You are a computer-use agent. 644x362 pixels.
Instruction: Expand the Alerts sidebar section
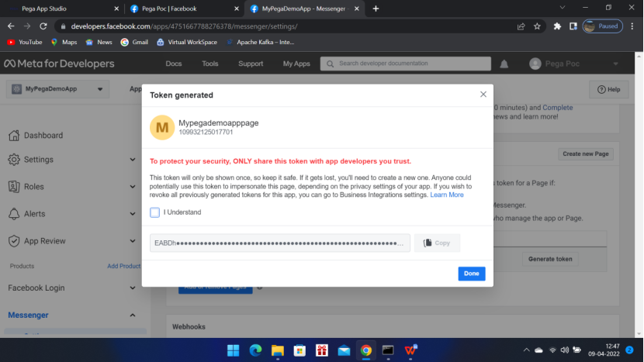coord(132,214)
